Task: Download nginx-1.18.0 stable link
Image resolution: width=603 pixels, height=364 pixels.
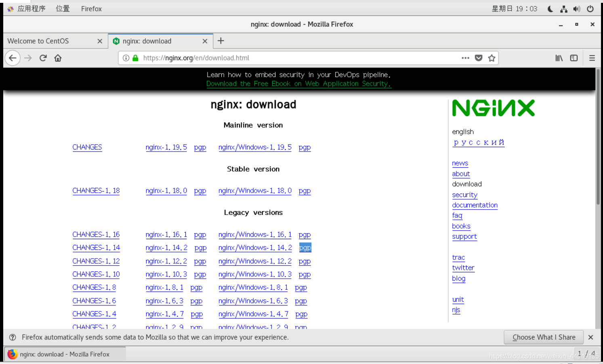Action: tap(166, 191)
